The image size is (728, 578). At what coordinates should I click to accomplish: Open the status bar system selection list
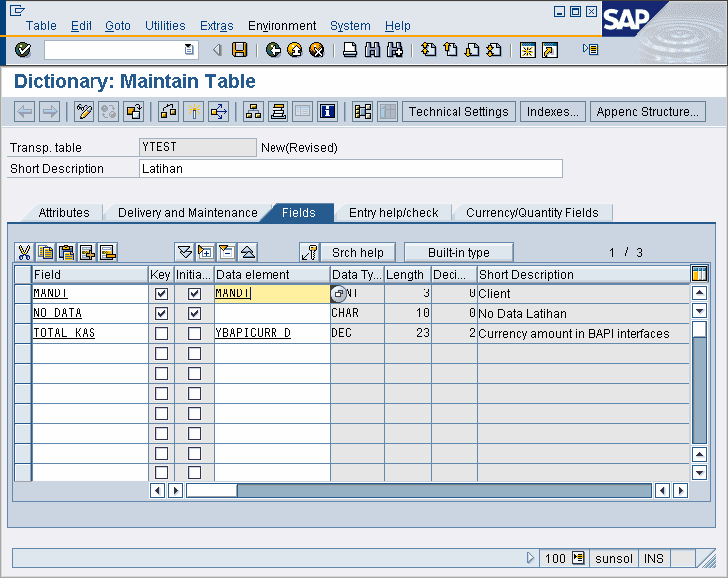578,557
